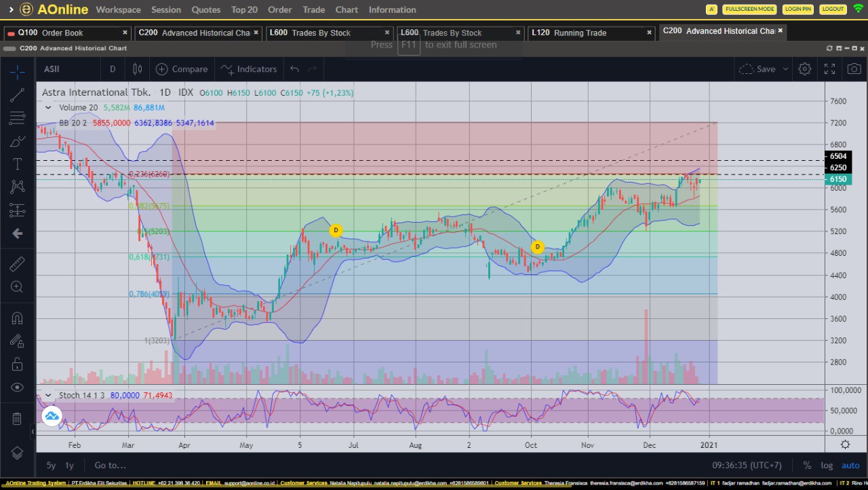The width and height of the screenshot is (868, 490).
Task: Toggle magnet mode on the left toolbar
Action: tap(18, 318)
